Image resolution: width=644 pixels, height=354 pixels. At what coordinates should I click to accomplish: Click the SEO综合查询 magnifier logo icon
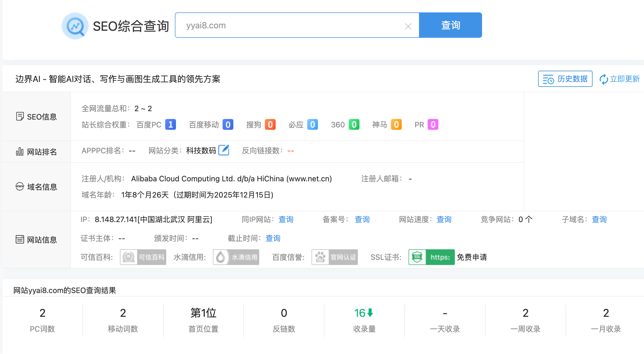point(75,26)
